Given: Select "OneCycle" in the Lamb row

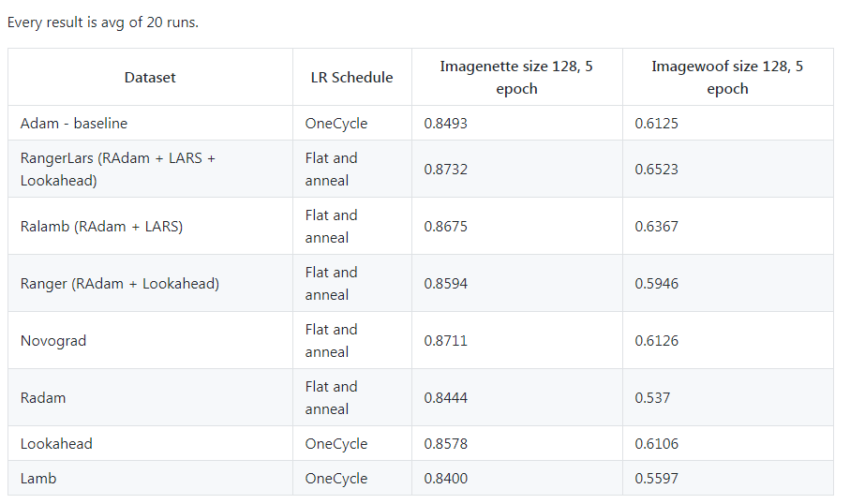Looking at the screenshot, I should pos(336,478).
